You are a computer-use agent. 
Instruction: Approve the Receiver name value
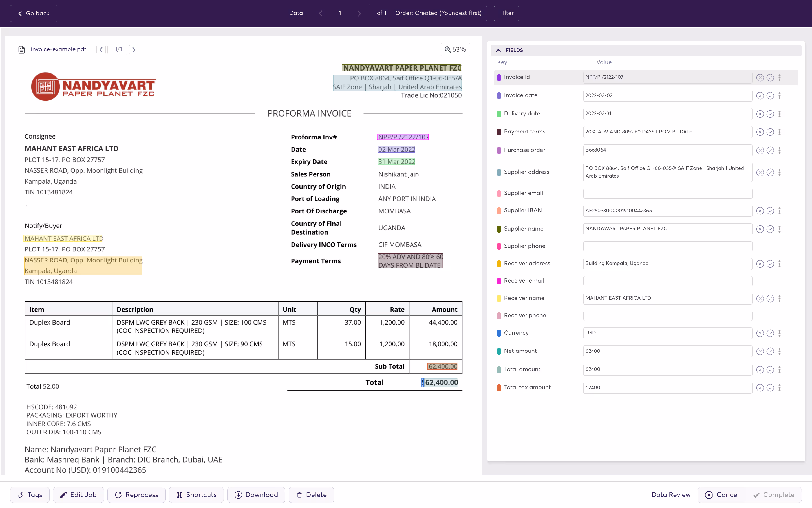pyautogui.click(x=770, y=298)
